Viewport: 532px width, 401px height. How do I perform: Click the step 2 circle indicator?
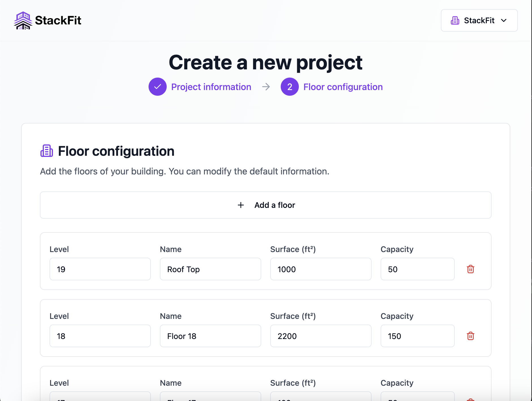click(289, 87)
